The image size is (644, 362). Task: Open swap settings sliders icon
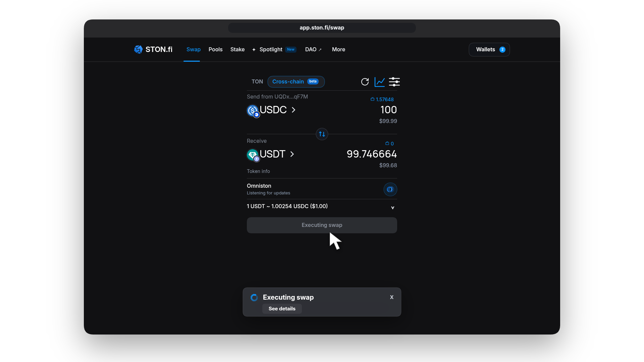[394, 82]
